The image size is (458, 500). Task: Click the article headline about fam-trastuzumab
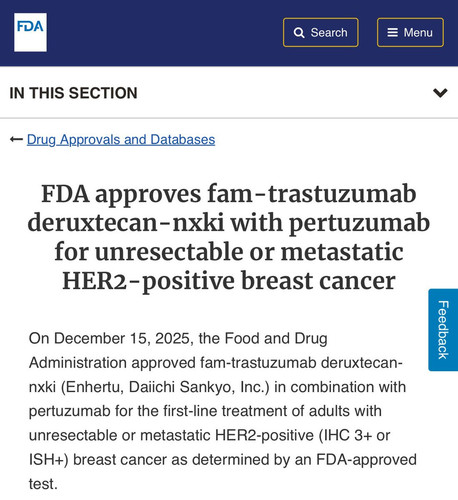coord(229,237)
